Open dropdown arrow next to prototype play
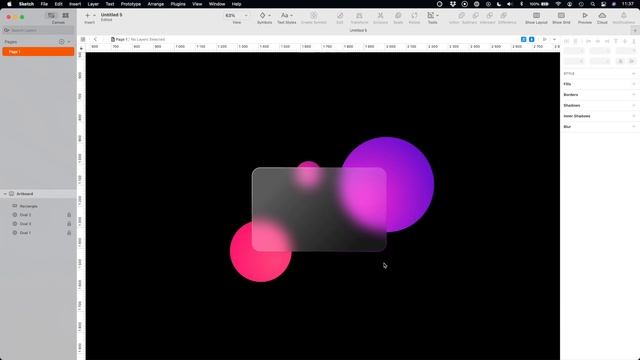The image size is (640, 360). pos(554,39)
